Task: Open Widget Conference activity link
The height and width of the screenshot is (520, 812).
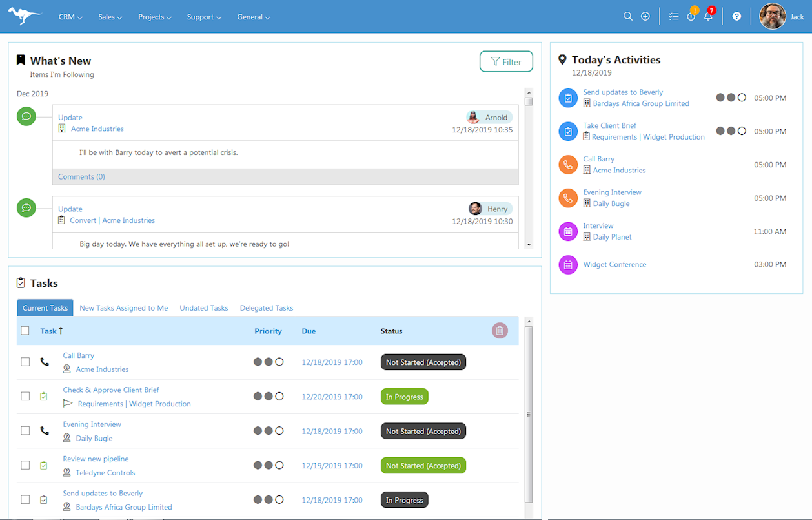Action: tap(614, 264)
